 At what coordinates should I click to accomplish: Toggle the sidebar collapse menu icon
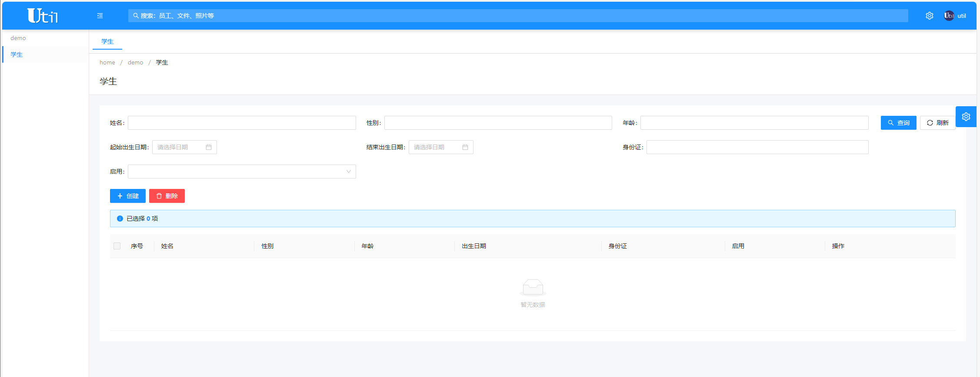pos(100,16)
